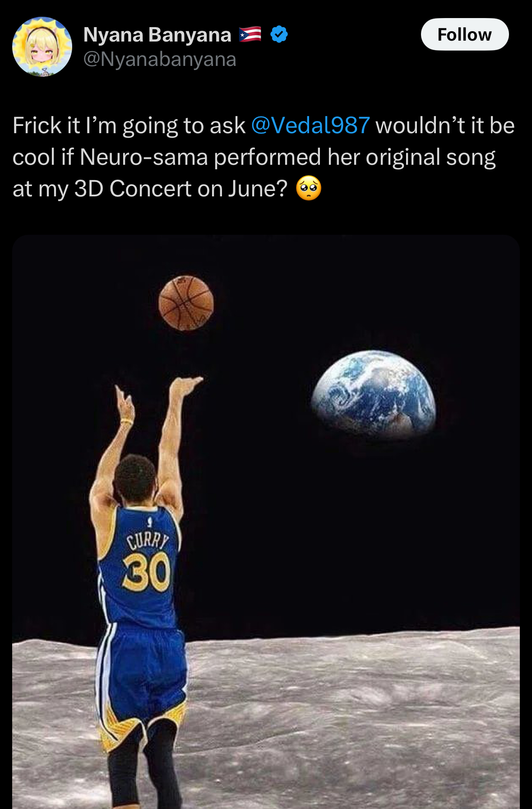
Task: Click the word Neuro-sama in the tweet
Action: [x=144, y=157]
